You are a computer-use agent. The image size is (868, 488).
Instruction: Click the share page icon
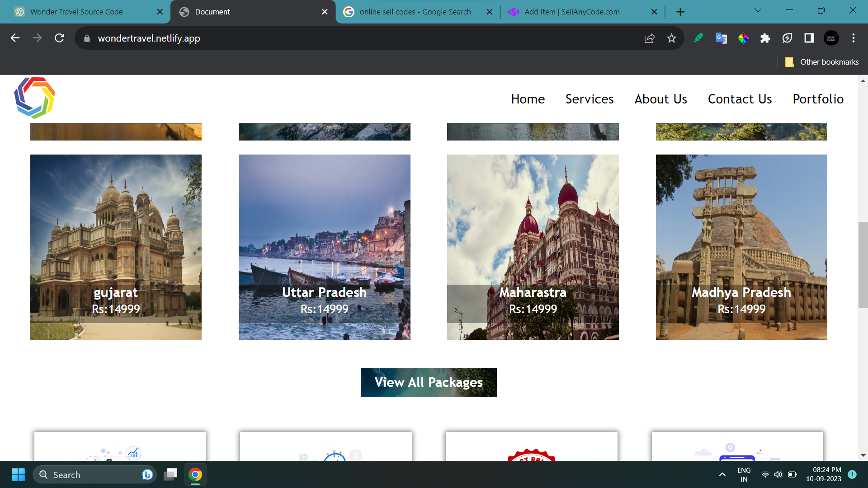(x=649, y=38)
